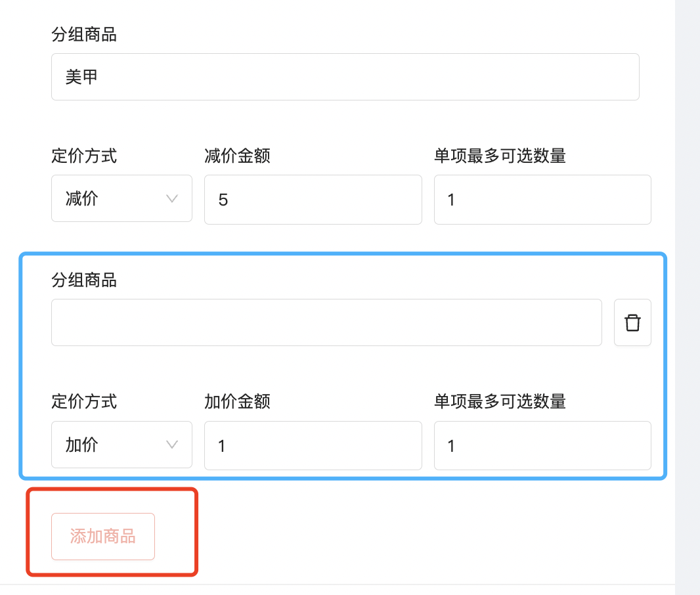700x595 pixels.
Task: Focus the 分组商品 field containing 美甲
Action: 345,77
